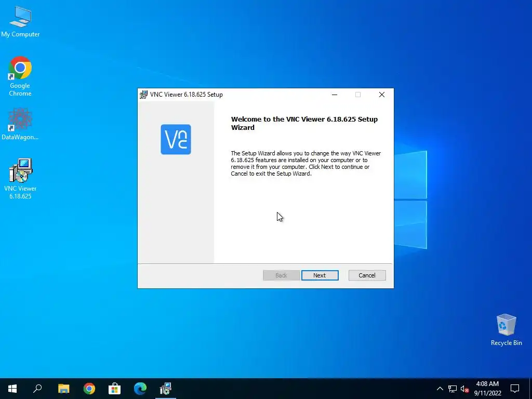532x399 pixels.
Task: Select the DataWagon desktop shortcut
Action: (20, 124)
